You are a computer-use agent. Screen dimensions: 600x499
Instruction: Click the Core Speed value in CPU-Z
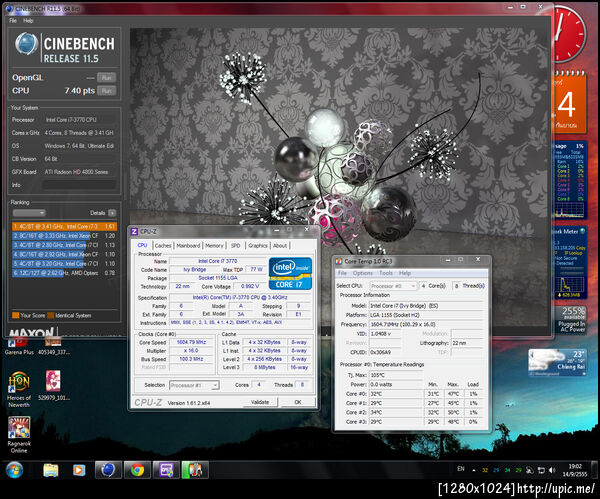pyautogui.click(x=191, y=342)
